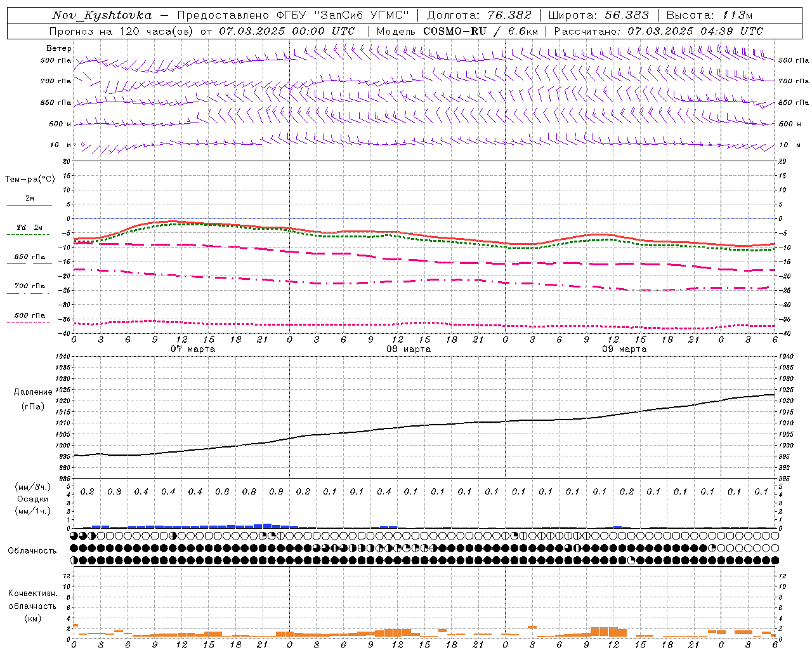Image resolution: width=812 pixels, height=650 pixels.
Task: Click the model label COSMO-RU / 6.6км
Action: pyautogui.click(x=480, y=31)
